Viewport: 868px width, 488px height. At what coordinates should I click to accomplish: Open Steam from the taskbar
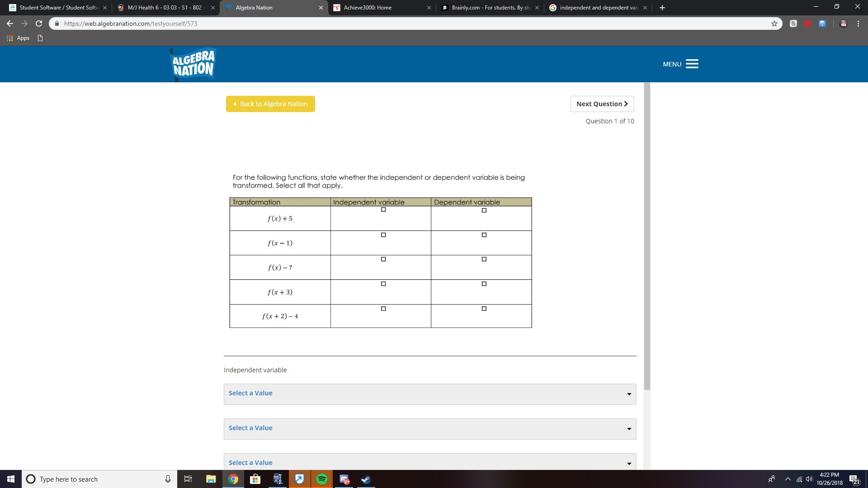[x=366, y=479]
